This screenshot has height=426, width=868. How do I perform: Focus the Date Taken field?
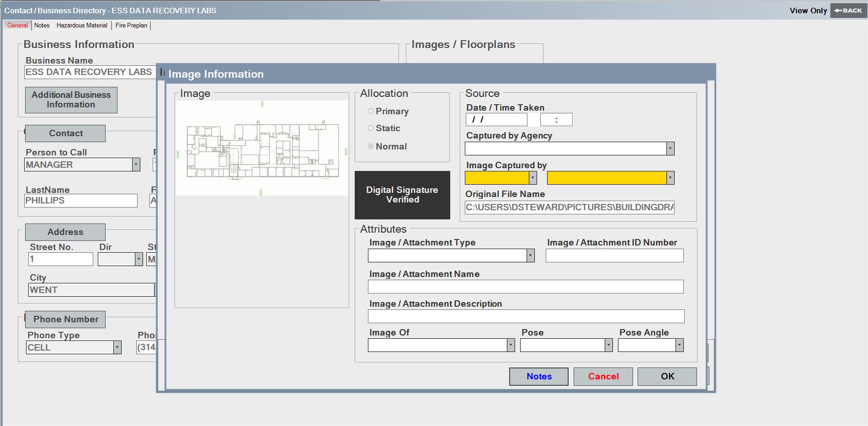(x=496, y=119)
